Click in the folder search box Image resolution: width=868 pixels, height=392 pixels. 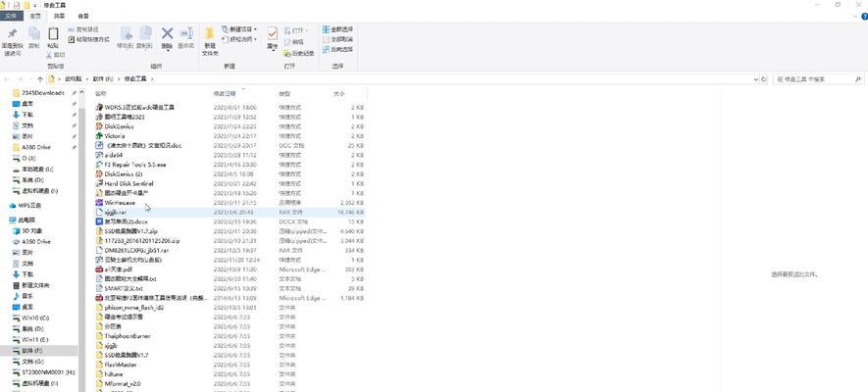click(819, 79)
